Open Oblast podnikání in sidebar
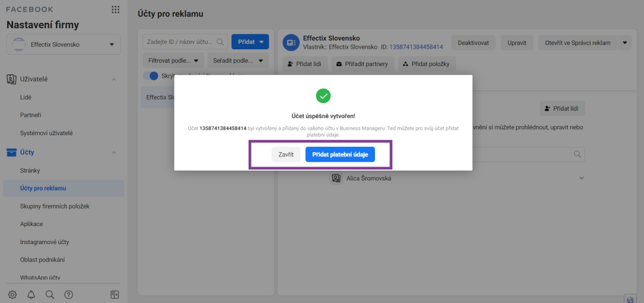 42,260
